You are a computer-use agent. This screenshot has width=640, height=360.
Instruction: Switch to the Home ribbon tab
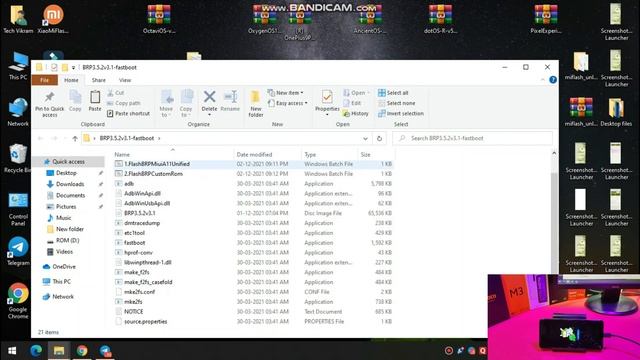71,80
